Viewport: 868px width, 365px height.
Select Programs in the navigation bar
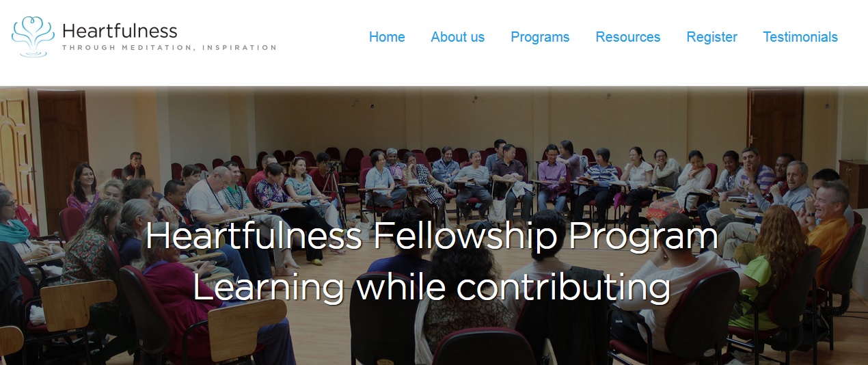click(x=540, y=37)
